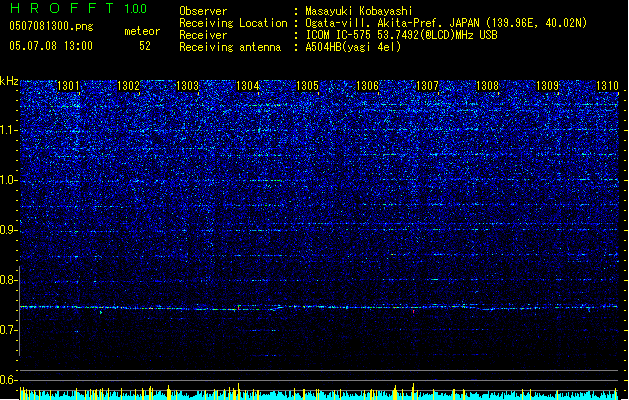629x400 pixels.
Task: Click the date stamp 05.07.08 13:00
Action: click(x=51, y=46)
